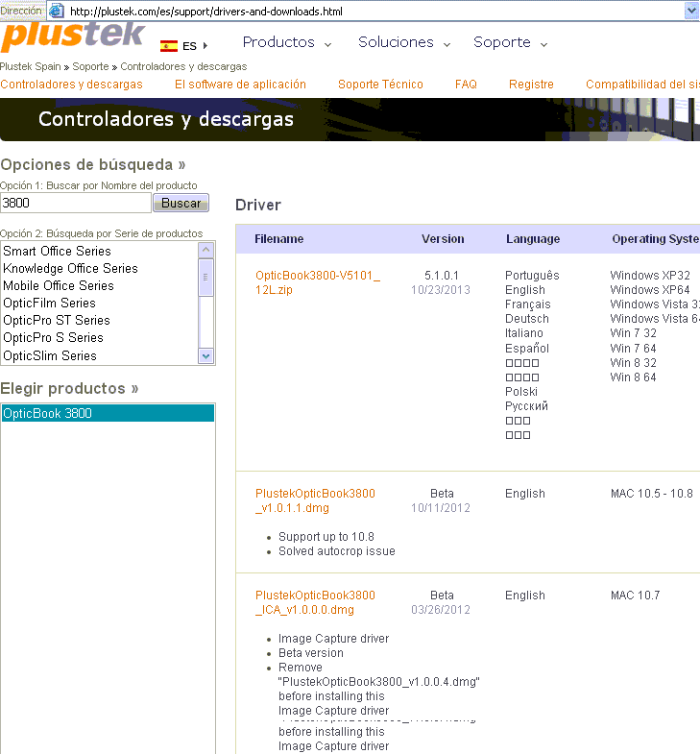Click Windows XP32 in OS list
Image resolution: width=700 pixels, height=754 pixels.
[650, 276]
